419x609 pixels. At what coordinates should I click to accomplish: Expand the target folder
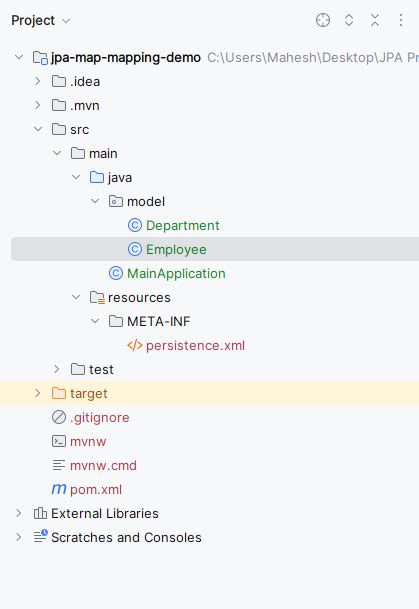click(x=38, y=393)
